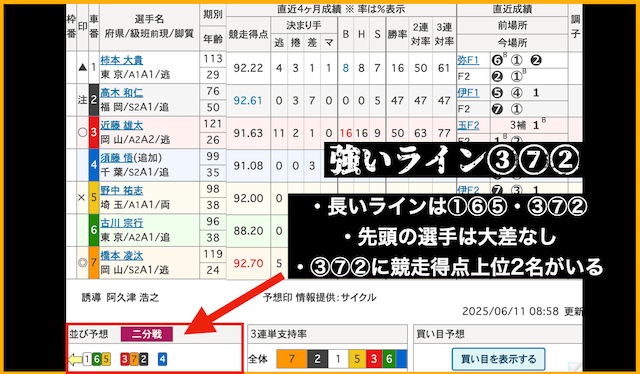640x374 pixels.
Task: Click the 3連対率 column header
Action: (444, 35)
